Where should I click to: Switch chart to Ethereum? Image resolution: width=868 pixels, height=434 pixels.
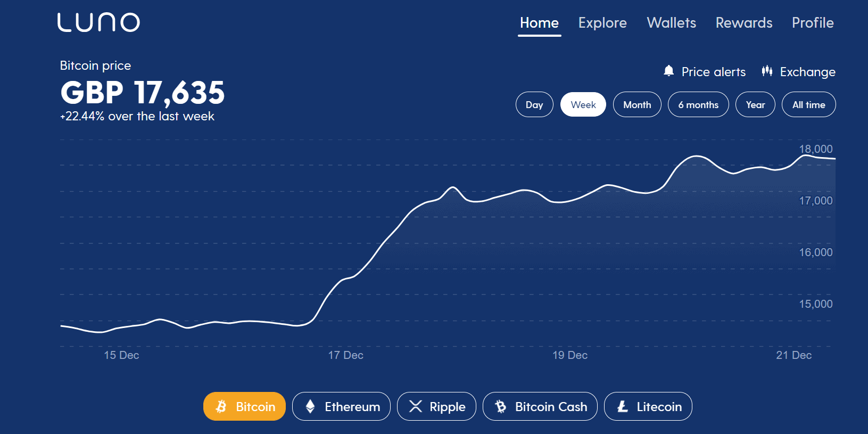(341, 406)
